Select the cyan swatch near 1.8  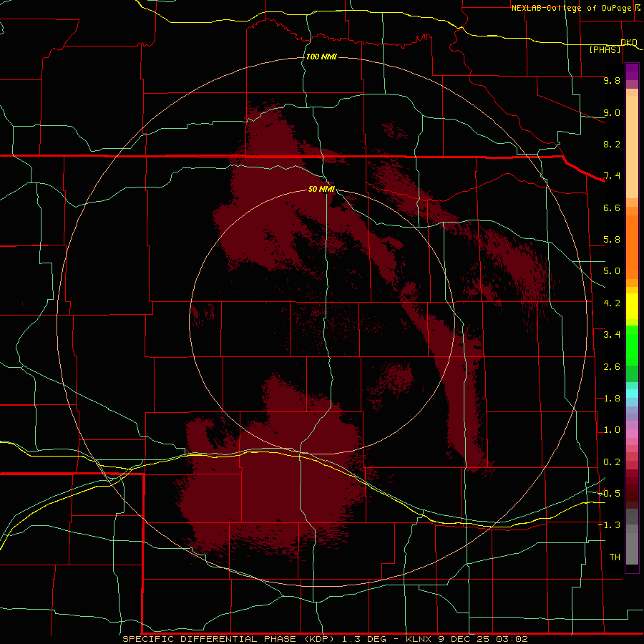[632, 394]
